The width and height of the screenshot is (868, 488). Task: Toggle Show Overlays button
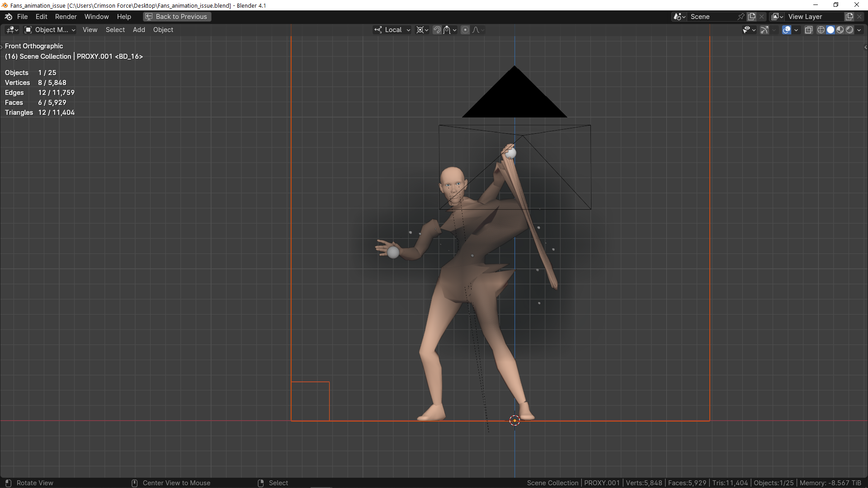pyautogui.click(x=787, y=30)
